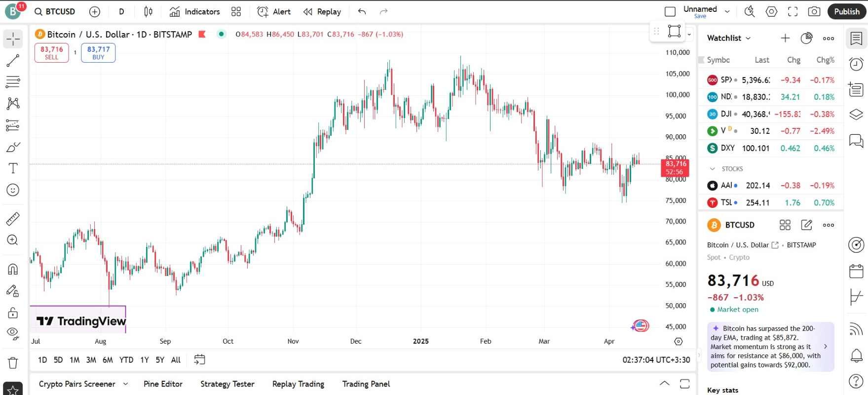This screenshot has width=868, height=395.
Task: Open the emoji and icons tool
Action: click(13, 190)
